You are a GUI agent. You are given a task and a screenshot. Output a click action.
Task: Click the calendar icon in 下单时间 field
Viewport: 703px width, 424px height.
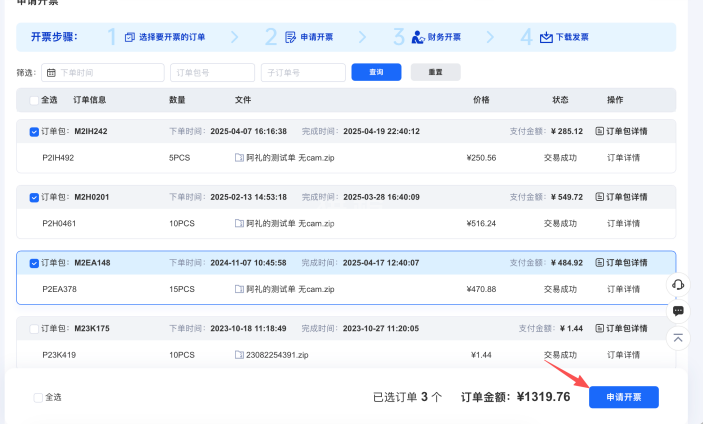pos(51,73)
